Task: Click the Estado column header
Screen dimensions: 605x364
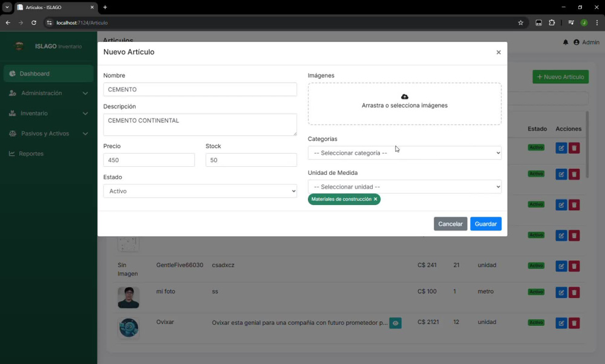Action: coord(537,129)
